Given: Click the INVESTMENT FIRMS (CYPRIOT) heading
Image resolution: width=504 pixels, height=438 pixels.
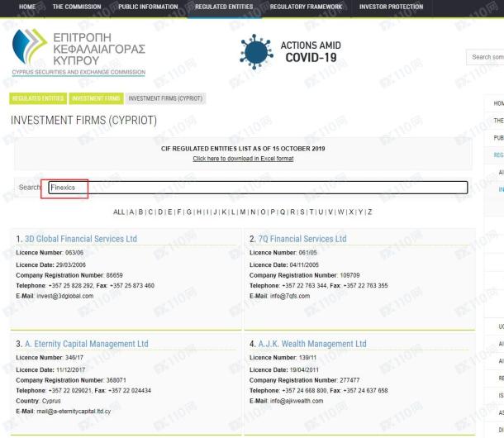Looking at the screenshot, I should point(84,121).
